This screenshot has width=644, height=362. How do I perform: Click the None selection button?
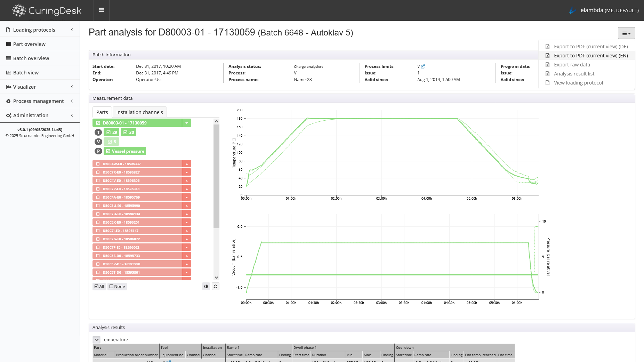click(117, 287)
